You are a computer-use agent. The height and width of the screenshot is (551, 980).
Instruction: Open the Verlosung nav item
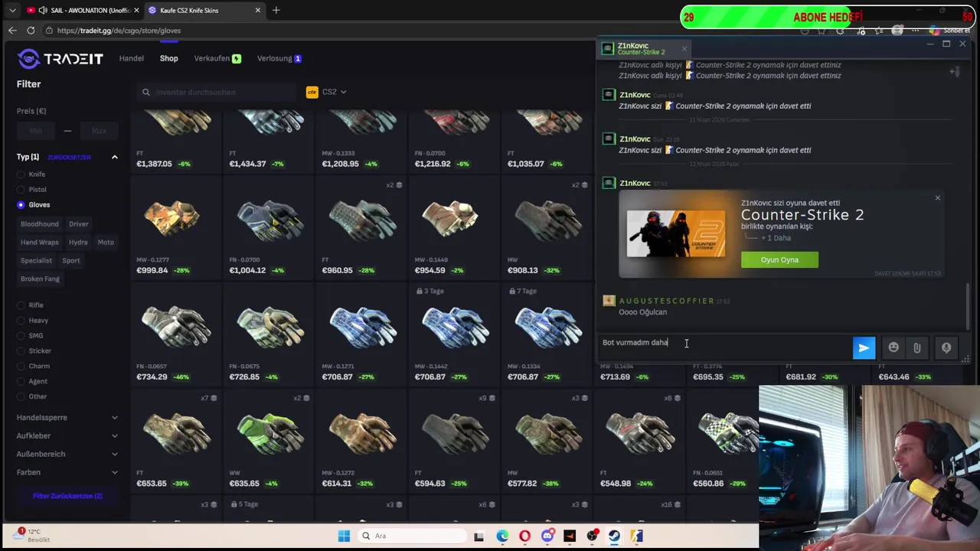tap(279, 59)
